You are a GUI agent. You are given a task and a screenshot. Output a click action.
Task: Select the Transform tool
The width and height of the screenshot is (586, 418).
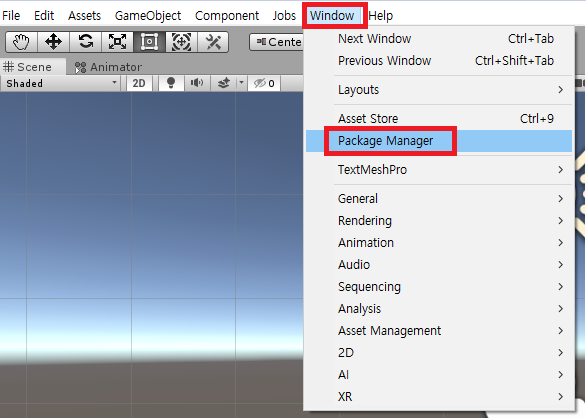[x=181, y=42]
